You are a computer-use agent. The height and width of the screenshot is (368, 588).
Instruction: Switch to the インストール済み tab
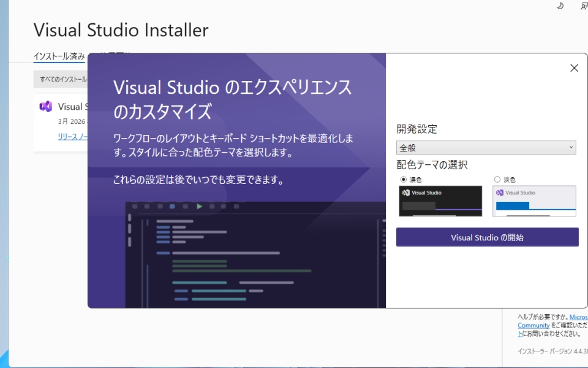[59, 56]
